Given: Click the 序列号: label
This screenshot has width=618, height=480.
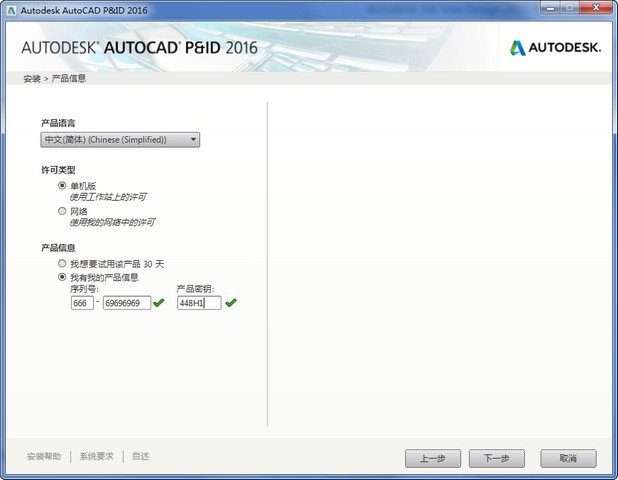Looking at the screenshot, I should coord(84,289).
